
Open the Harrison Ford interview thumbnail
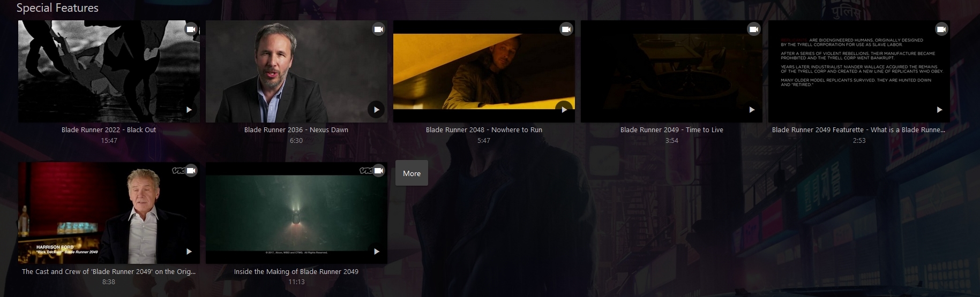point(109,213)
